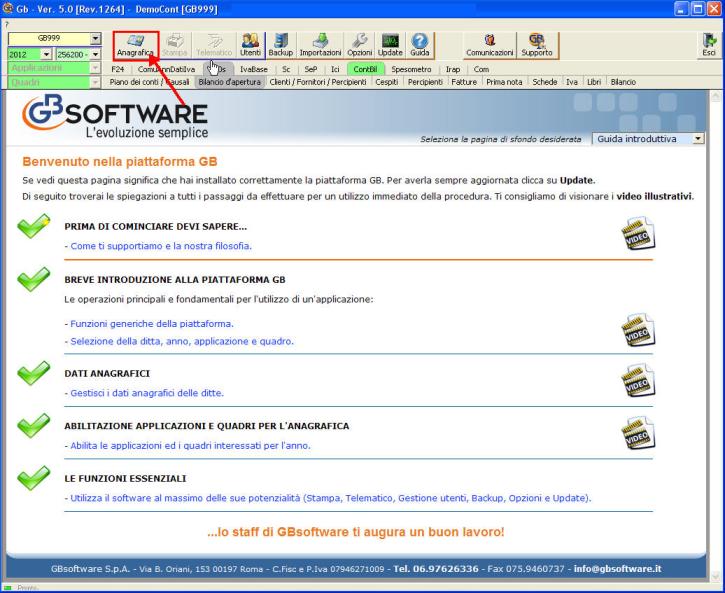This screenshot has height=593, width=725.
Task: Expand the GB999 company dropdown
Action: [95, 39]
